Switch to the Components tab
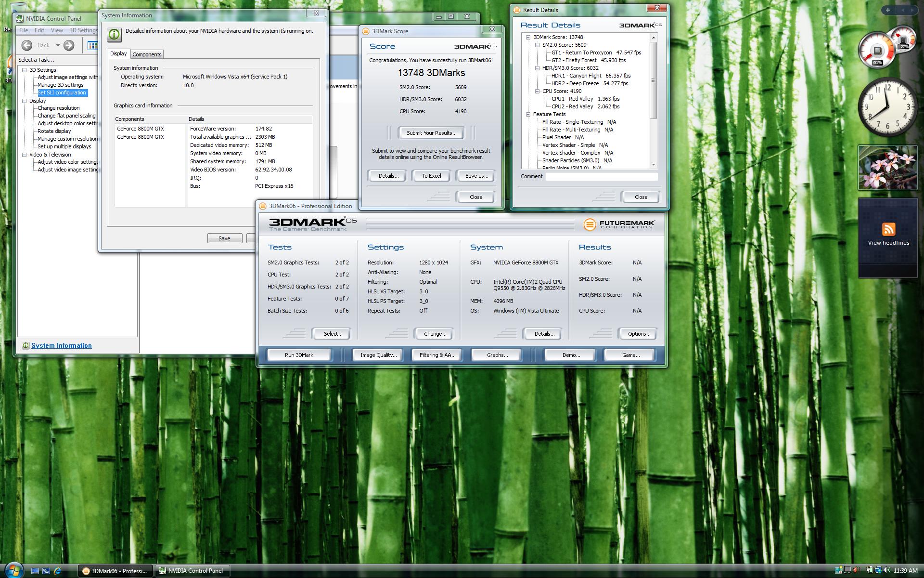Image resolution: width=924 pixels, height=578 pixels. click(147, 54)
